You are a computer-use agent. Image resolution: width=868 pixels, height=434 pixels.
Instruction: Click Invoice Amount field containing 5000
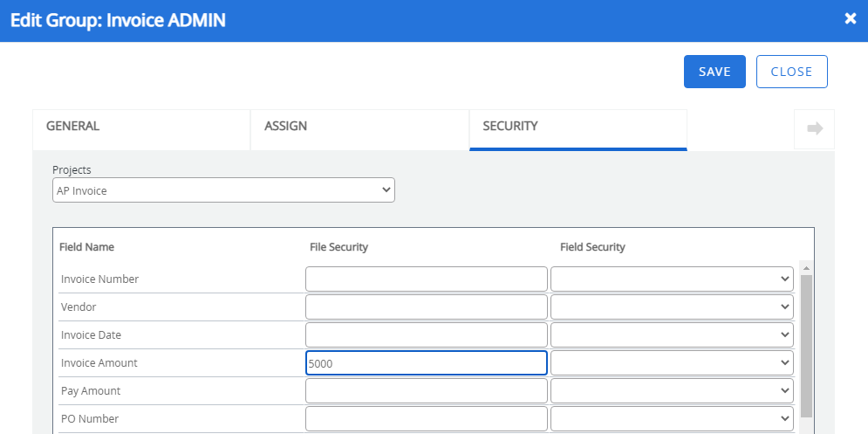(x=427, y=363)
